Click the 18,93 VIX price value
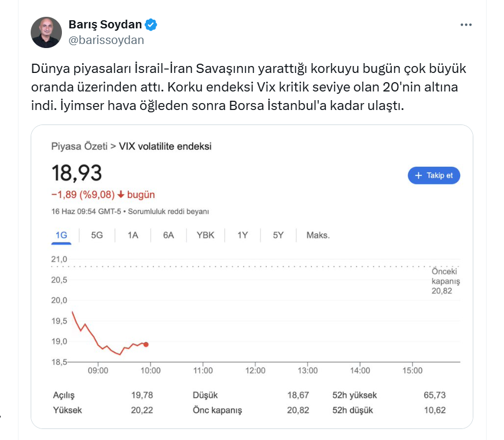Viewport: 504px width, 440px height. [76, 173]
